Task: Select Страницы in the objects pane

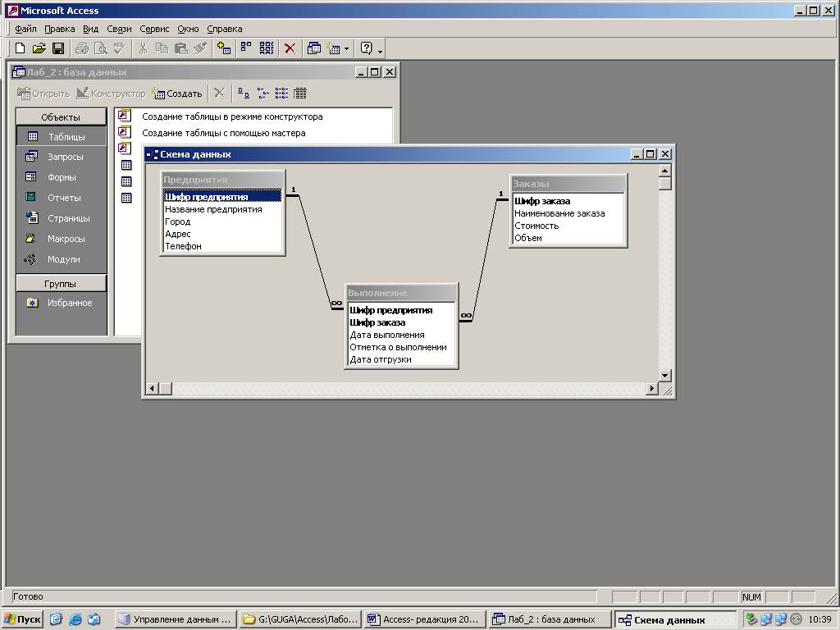Action: (61, 218)
